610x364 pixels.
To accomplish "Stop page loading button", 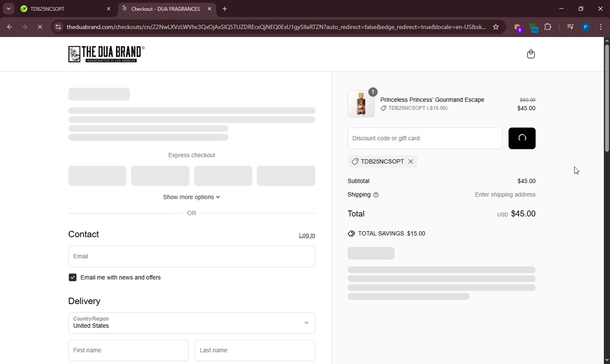I will coord(40,27).
